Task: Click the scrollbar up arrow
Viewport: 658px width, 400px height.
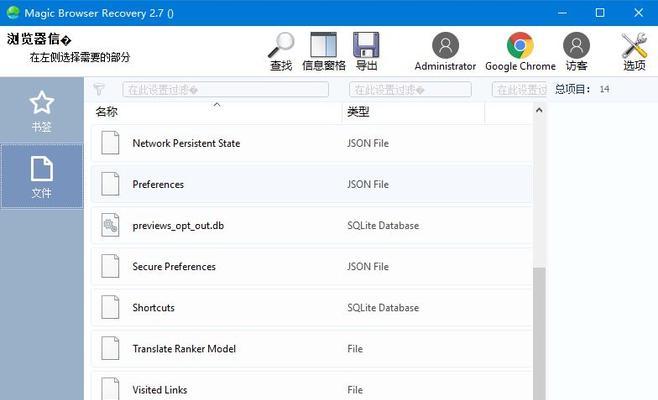Action: pos(539,110)
